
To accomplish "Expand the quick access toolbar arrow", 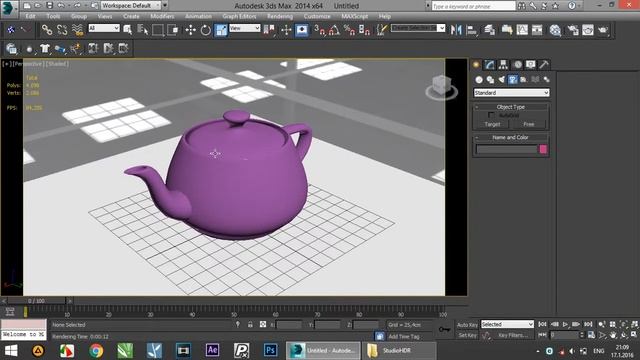I will pos(165,6).
